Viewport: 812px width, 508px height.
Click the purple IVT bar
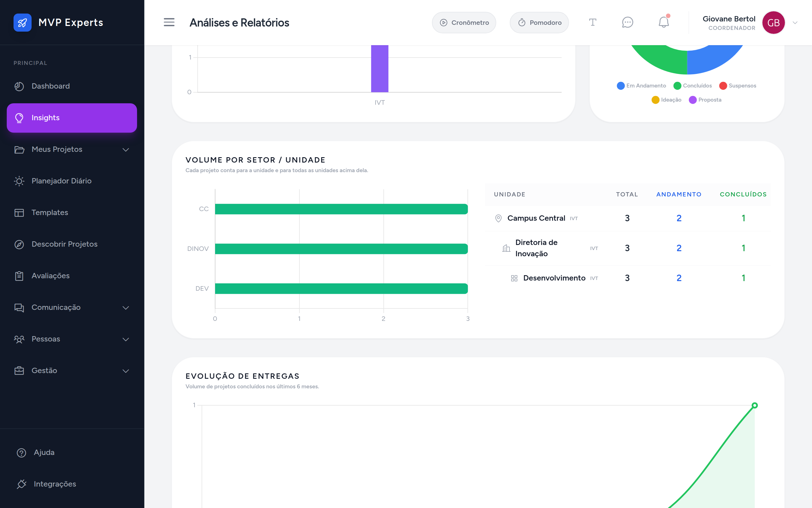379,69
